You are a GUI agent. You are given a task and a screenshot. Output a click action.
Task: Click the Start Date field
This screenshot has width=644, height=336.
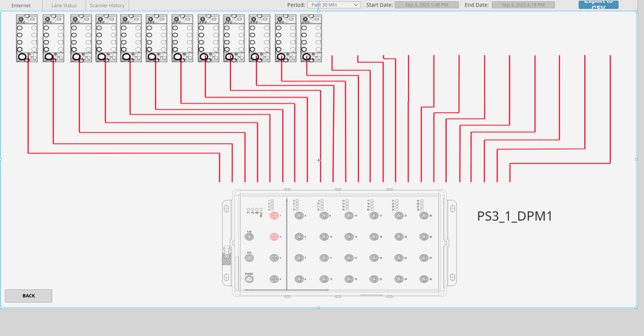click(422, 5)
